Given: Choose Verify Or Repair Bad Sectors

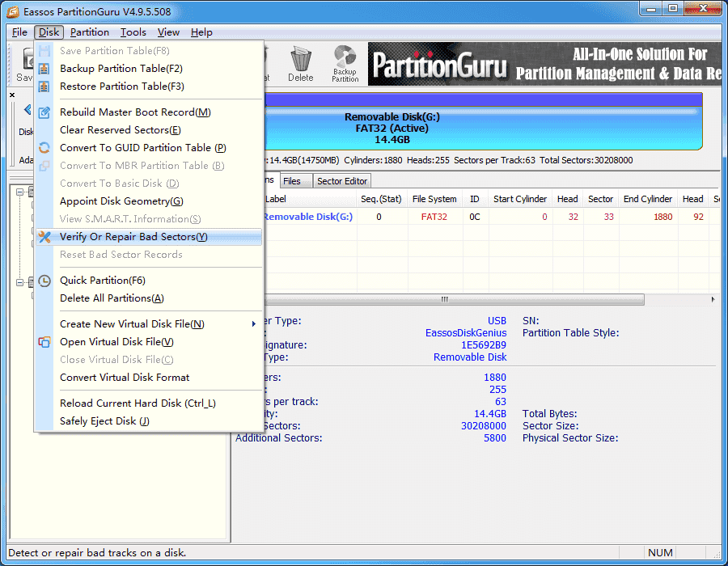Looking at the screenshot, I should coord(149,237).
